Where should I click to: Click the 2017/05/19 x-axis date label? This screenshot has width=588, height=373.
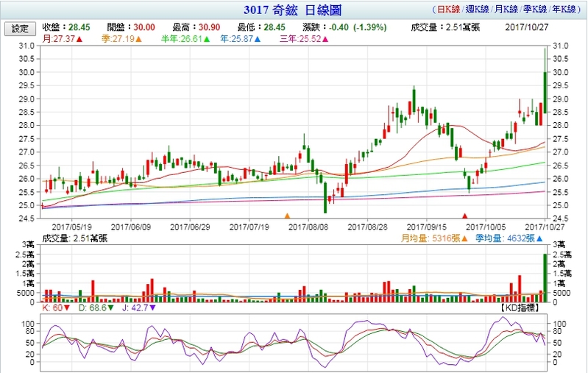(x=71, y=227)
